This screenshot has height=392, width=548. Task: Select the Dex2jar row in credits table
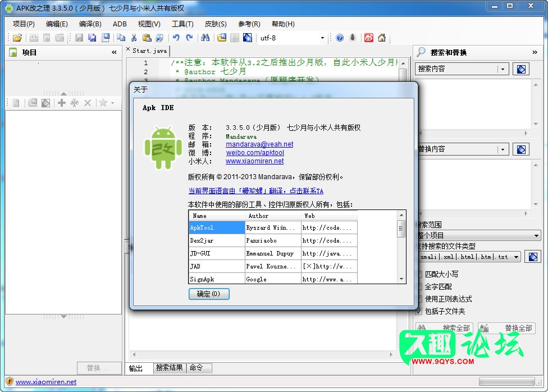pyautogui.click(x=273, y=240)
